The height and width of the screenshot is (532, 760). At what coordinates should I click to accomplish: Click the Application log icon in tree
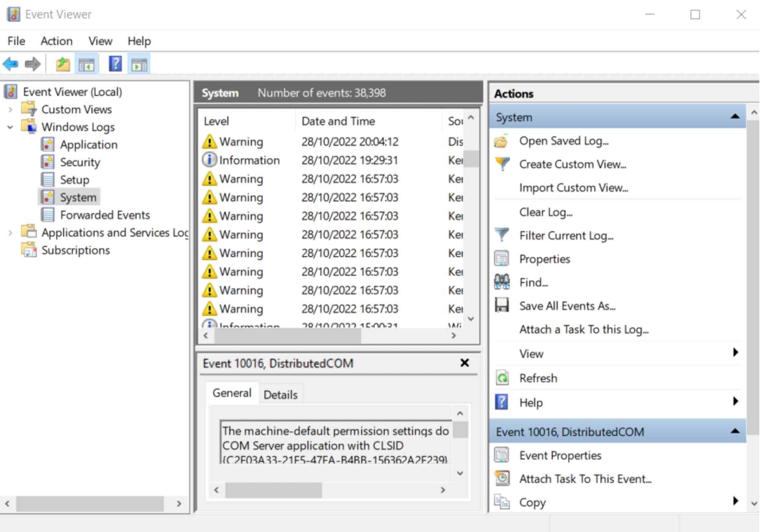coord(48,144)
